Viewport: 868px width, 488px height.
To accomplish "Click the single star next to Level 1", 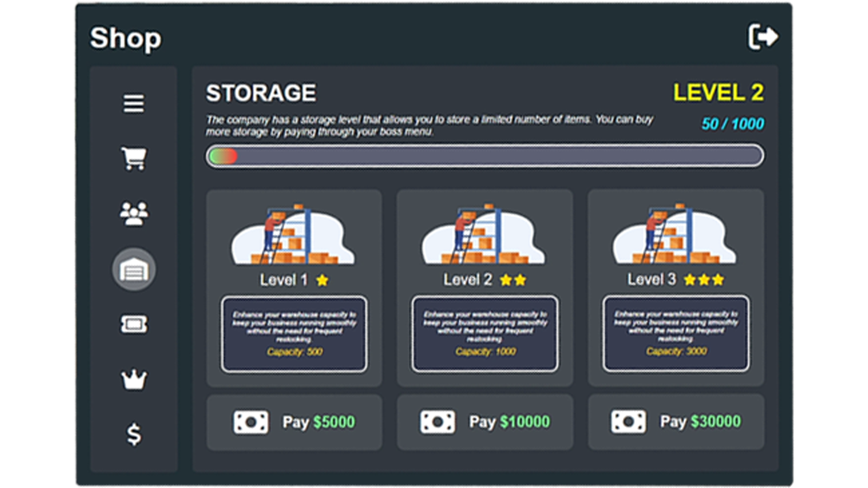I will [x=322, y=280].
